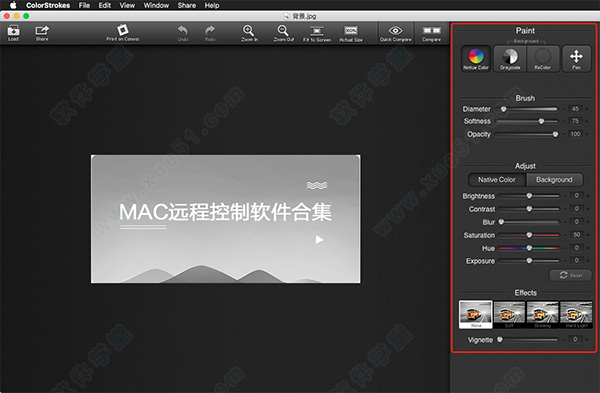The height and width of the screenshot is (393, 600).
Task: Apply the Soft effect thumbnail
Action: [509, 314]
